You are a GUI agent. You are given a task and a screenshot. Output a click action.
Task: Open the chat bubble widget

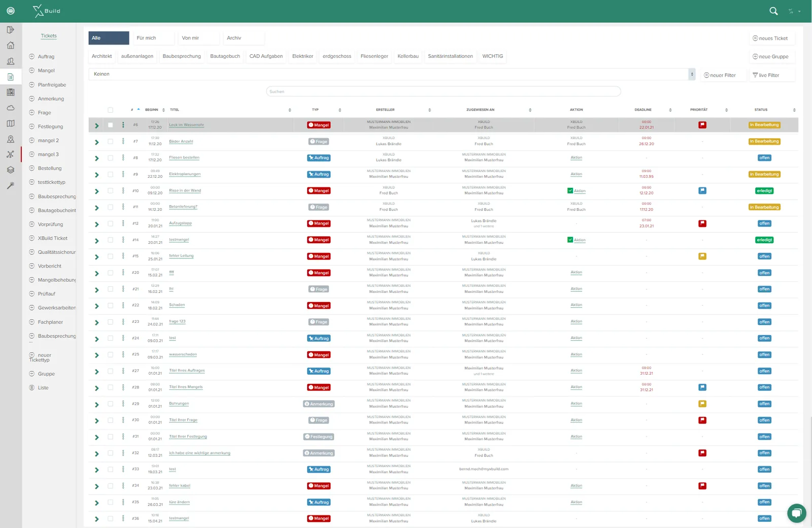(x=797, y=513)
